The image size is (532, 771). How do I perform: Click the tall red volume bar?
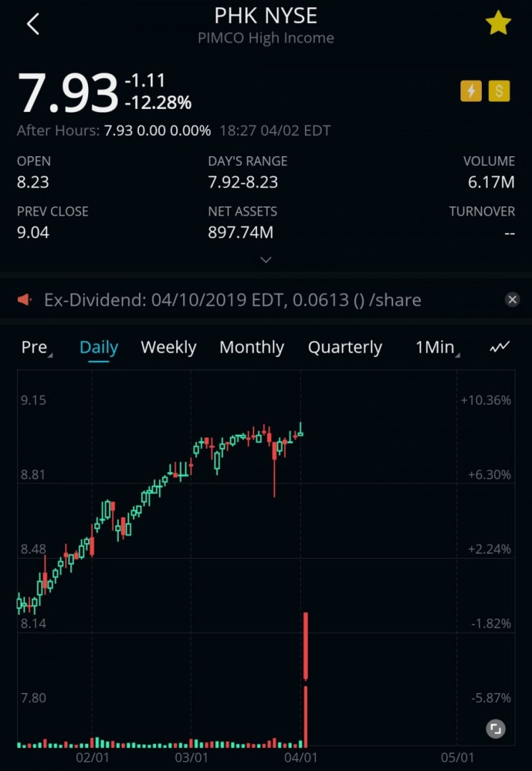[x=306, y=717]
